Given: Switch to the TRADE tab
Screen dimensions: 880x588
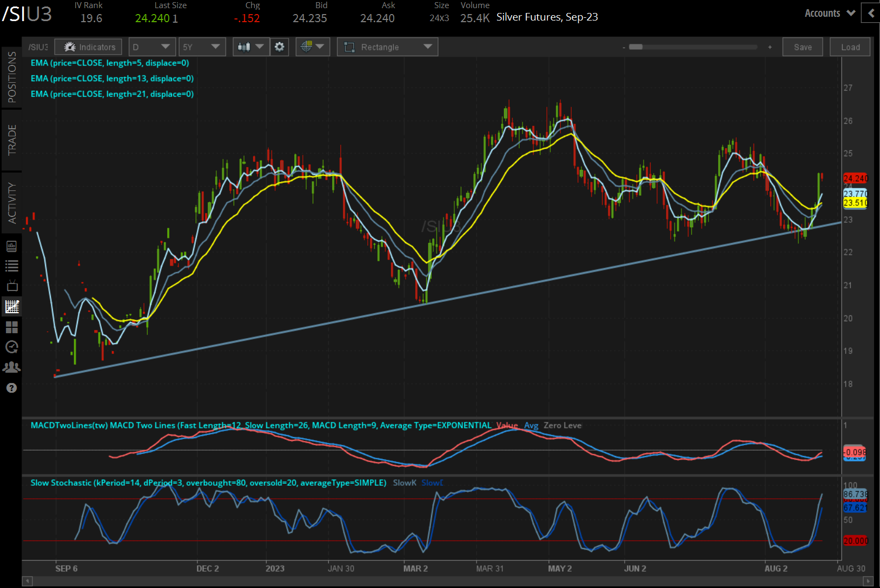Looking at the screenshot, I should click(x=12, y=140).
